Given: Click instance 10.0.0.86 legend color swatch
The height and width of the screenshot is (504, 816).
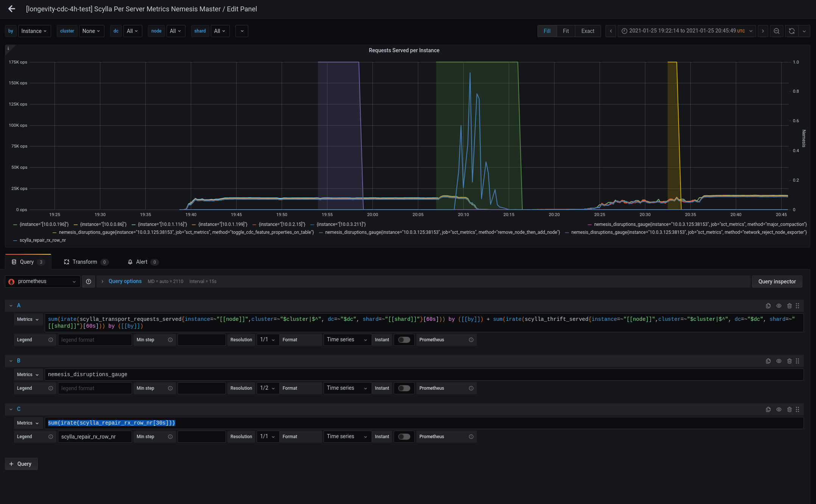Looking at the screenshot, I should click(x=76, y=224).
